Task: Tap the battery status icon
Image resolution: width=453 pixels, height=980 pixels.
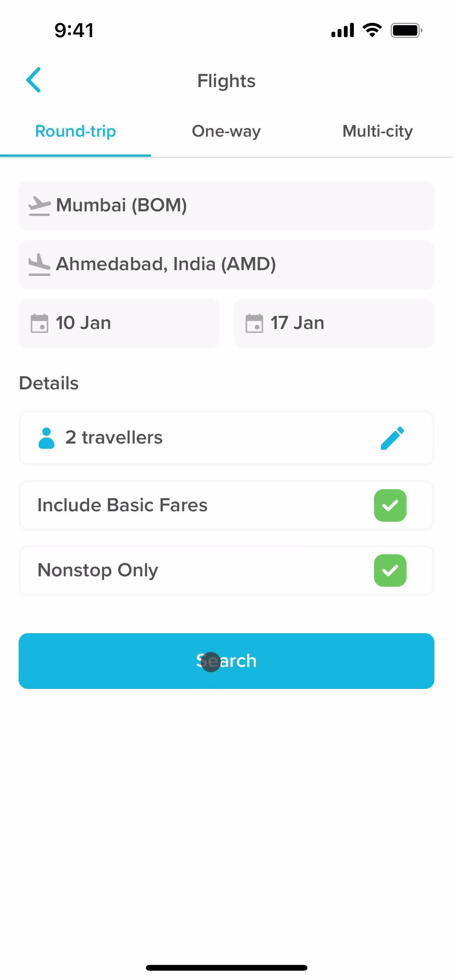Action: [x=406, y=30]
